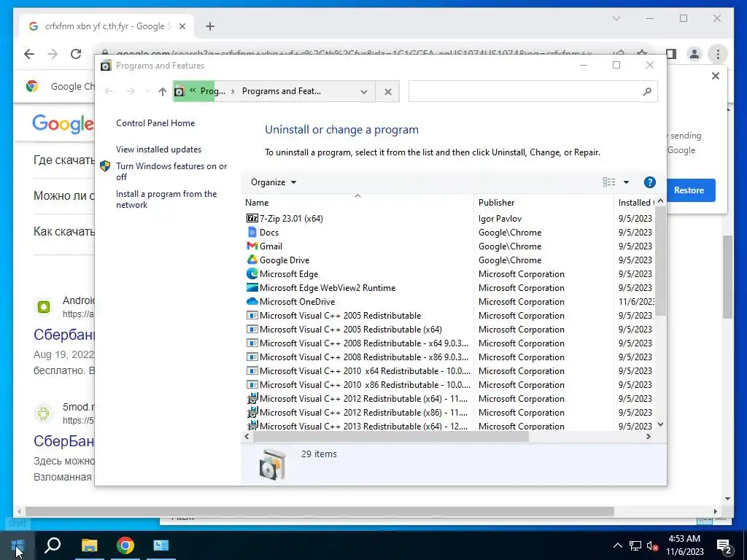Open File Explorer from taskbar
The image size is (747, 560).
(89, 545)
